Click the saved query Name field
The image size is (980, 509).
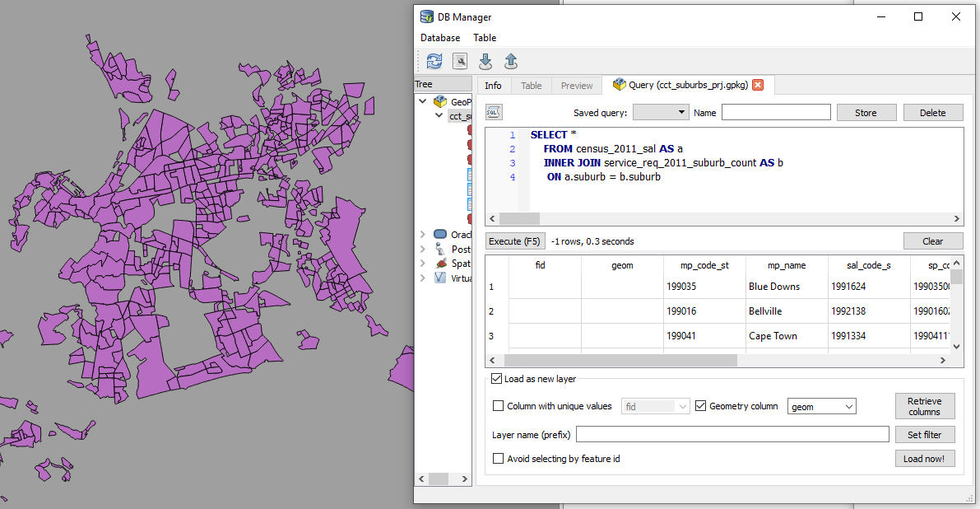click(x=776, y=113)
